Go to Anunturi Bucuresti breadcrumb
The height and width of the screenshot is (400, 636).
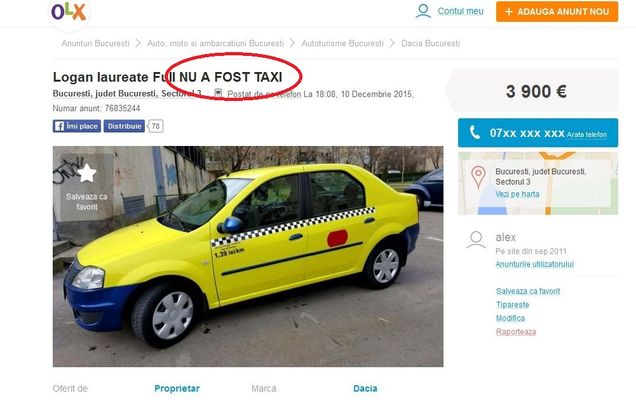tap(95, 43)
